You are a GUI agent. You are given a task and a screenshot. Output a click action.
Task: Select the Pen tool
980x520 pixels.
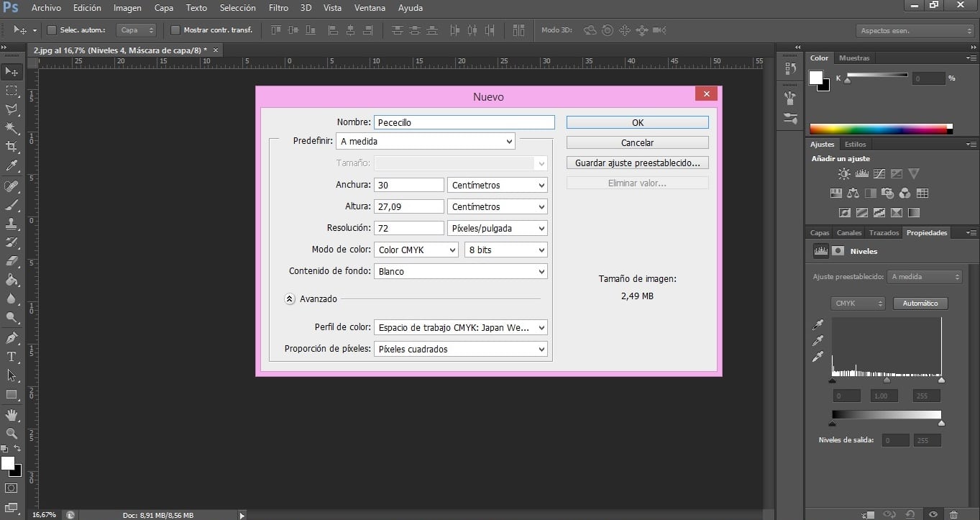tap(12, 338)
